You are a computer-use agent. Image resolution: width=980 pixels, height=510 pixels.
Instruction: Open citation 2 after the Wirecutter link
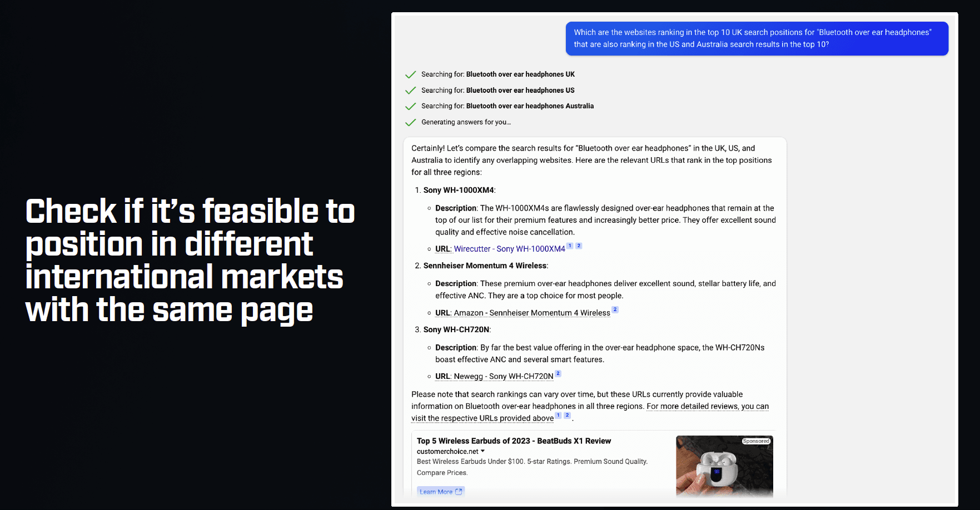click(x=578, y=245)
